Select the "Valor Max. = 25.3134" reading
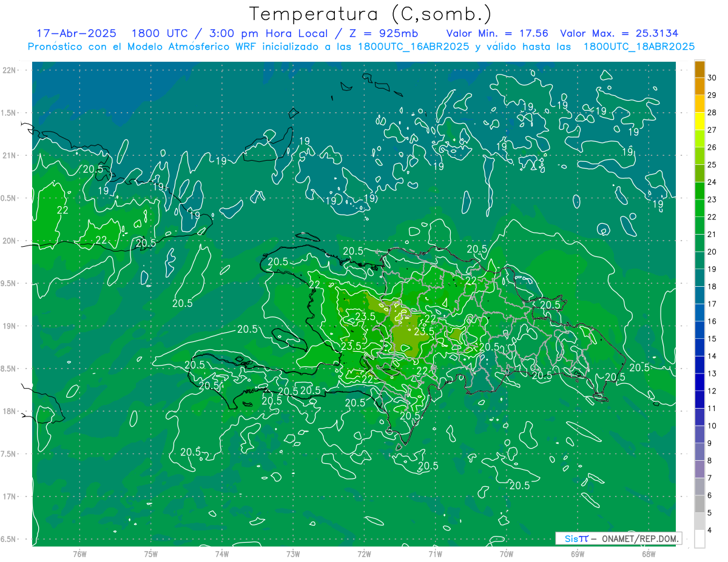This screenshot has width=728, height=562. coord(619,33)
